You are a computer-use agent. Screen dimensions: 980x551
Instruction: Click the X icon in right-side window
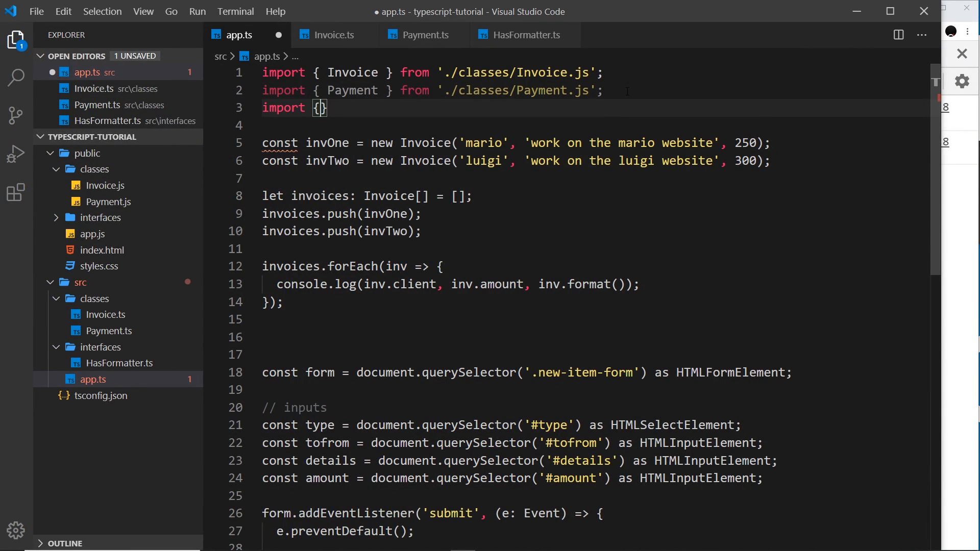tap(962, 53)
